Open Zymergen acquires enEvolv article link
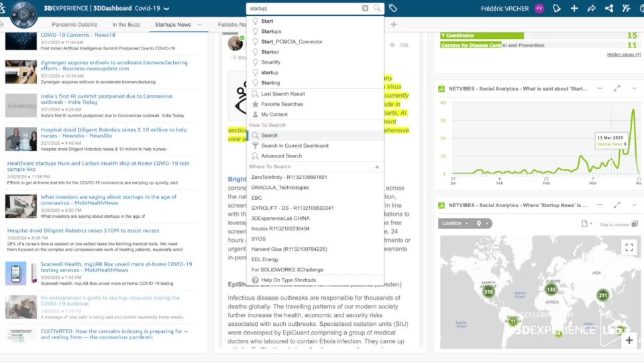 tap(114, 65)
